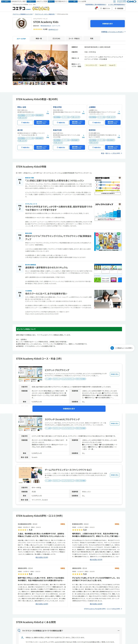Image resolution: width=138 pixels, height=644 pixels.
Task: Click STEM・STEAM教育 tag under スクラッチ course
Action: pyautogui.click(x=81, y=428)
